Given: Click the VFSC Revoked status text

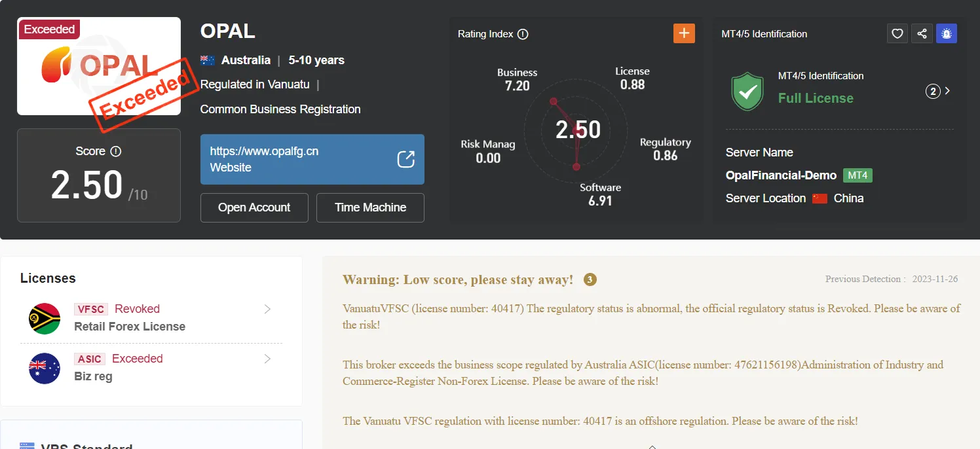Looking at the screenshot, I should [x=137, y=309].
